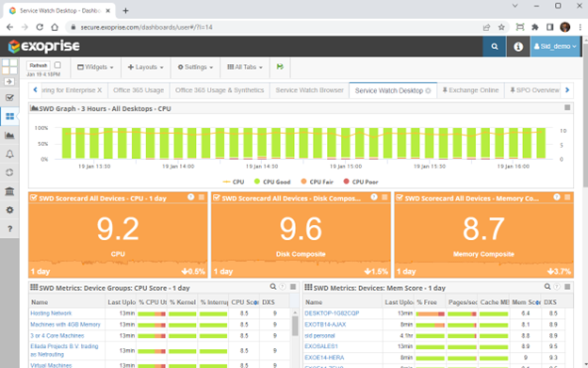Bookmark the page with the star icon

pos(501,27)
